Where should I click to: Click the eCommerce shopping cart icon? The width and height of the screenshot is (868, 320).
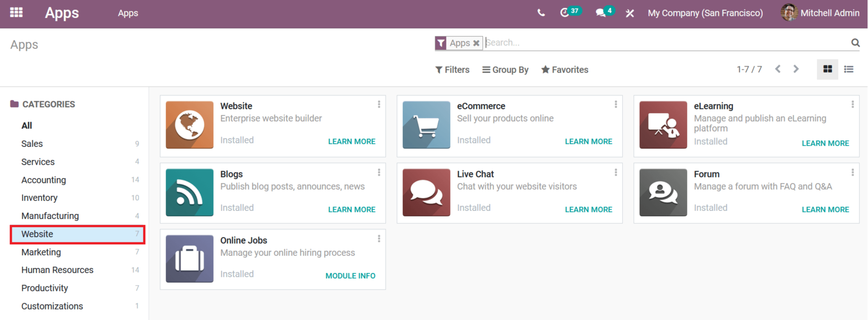[427, 125]
